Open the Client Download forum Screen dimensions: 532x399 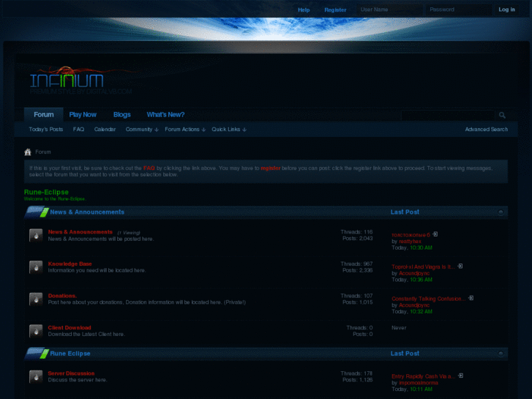pos(70,328)
